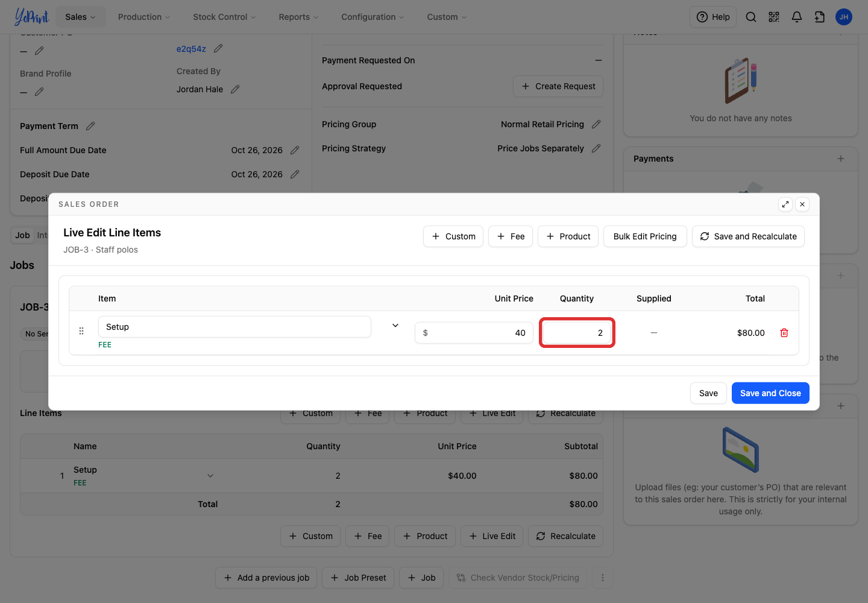The image size is (868, 603).
Task: Open the notifications bell icon
Action: 797,17
